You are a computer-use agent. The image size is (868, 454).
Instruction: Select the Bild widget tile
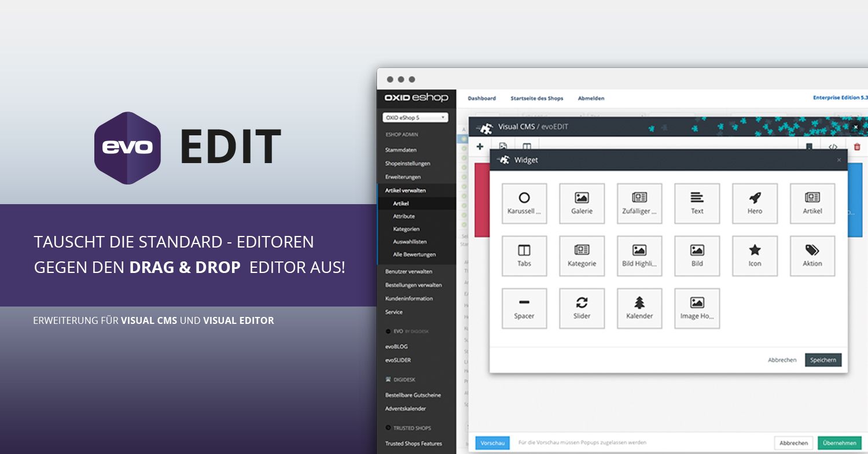coord(697,256)
